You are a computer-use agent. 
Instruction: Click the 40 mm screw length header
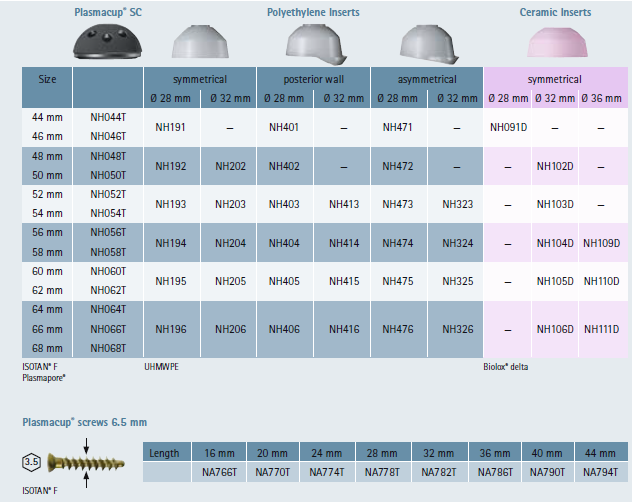click(x=547, y=453)
